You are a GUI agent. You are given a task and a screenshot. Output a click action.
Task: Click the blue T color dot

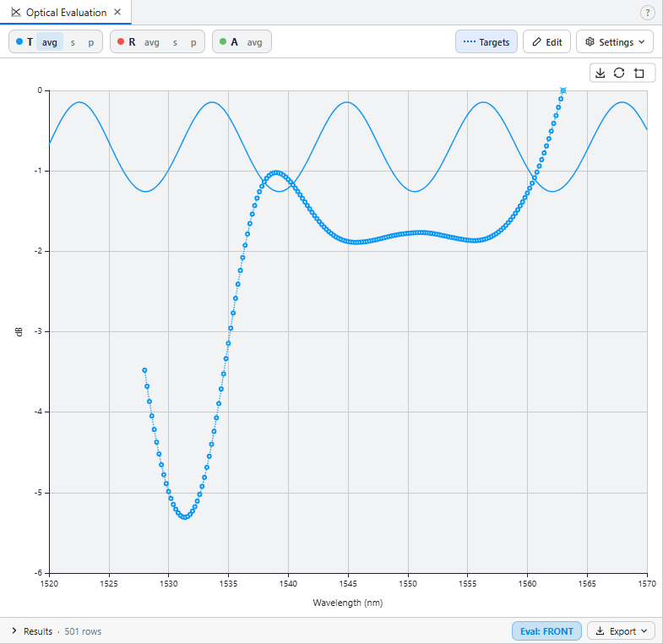19,41
